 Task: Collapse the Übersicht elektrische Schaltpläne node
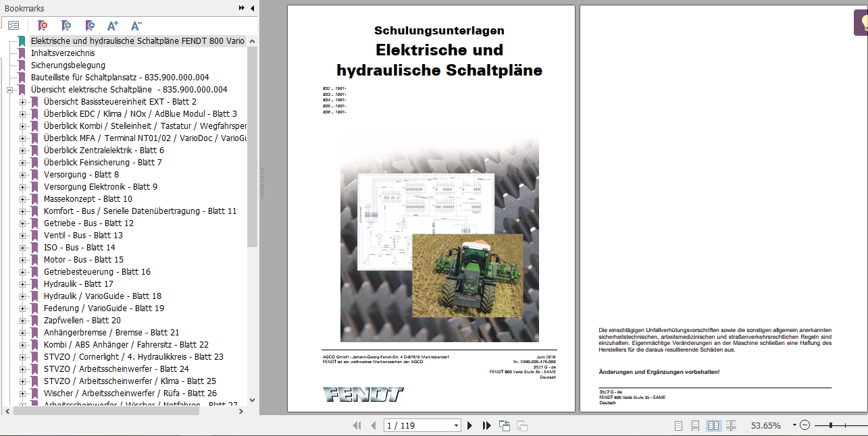pyautogui.click(x=9, y=90)
